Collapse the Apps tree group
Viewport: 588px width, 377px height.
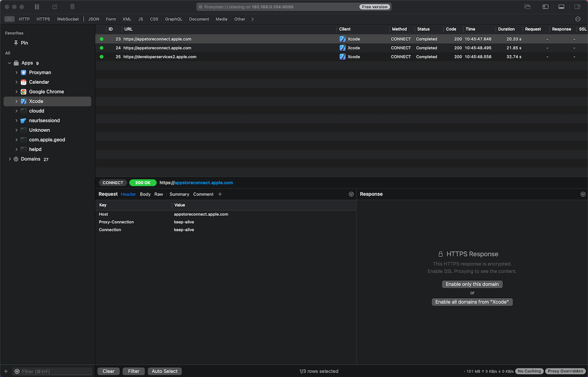pyautogui.click(x=10, y=63)
